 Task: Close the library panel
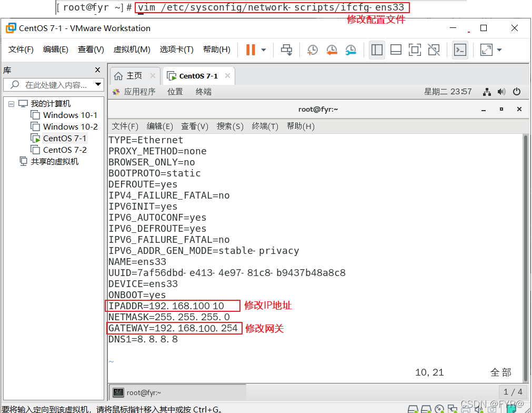tap(97, 70)
